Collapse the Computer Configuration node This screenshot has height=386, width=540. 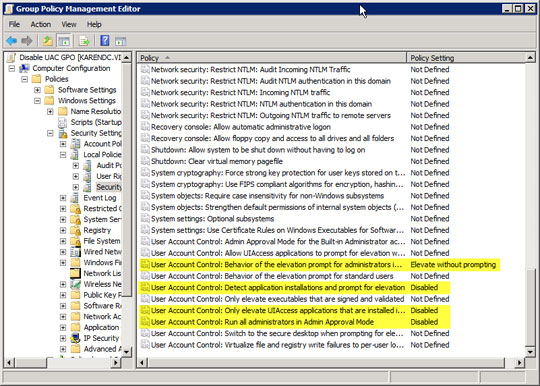pos(12,69)
